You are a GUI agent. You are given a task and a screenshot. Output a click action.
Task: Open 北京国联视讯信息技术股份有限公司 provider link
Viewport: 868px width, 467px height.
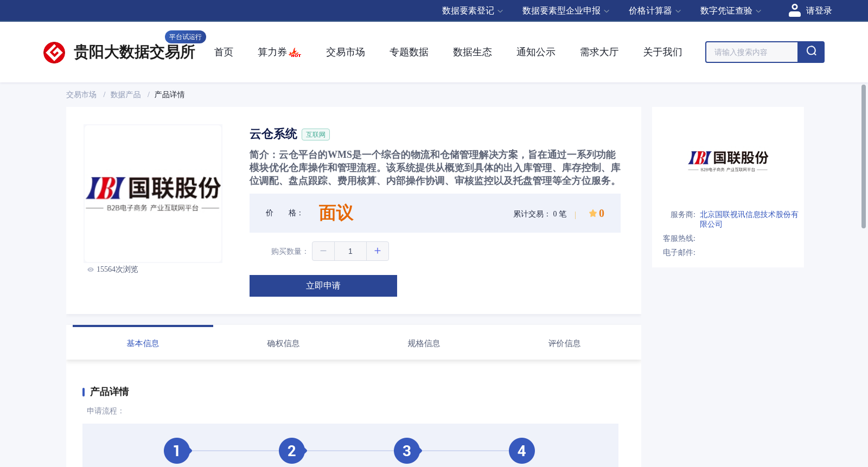(749, 219)
